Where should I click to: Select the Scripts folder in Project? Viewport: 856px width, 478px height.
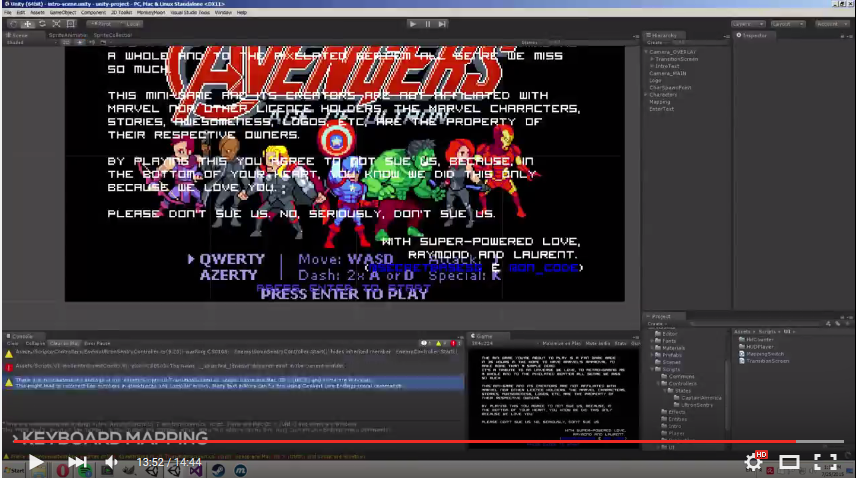[668, 369]
